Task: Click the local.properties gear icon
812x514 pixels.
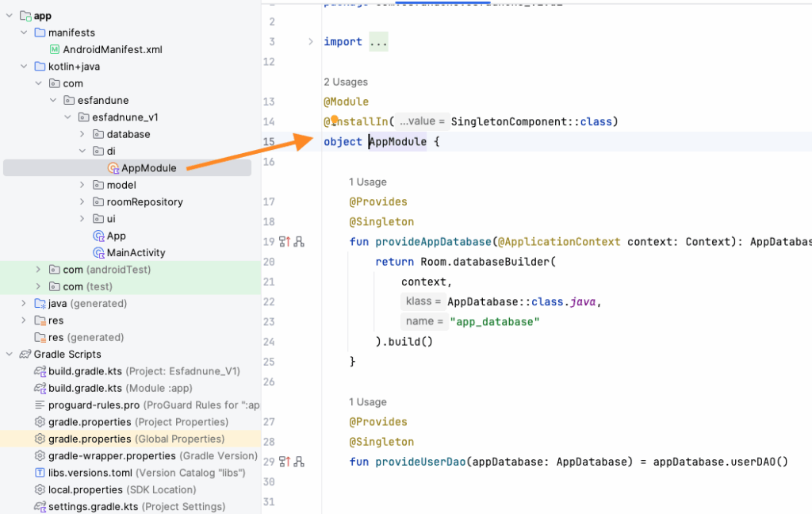Action: [40, 490]
